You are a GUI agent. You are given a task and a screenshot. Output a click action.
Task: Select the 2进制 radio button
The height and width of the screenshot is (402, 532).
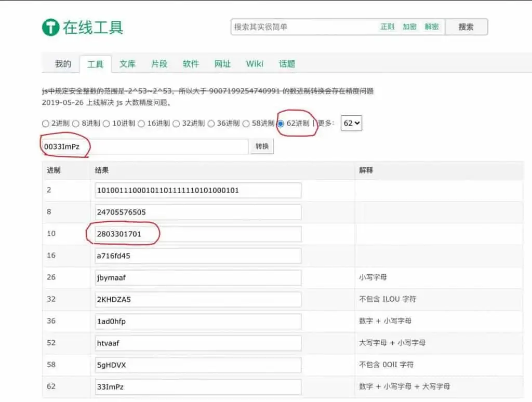click(x=46, y=124)
